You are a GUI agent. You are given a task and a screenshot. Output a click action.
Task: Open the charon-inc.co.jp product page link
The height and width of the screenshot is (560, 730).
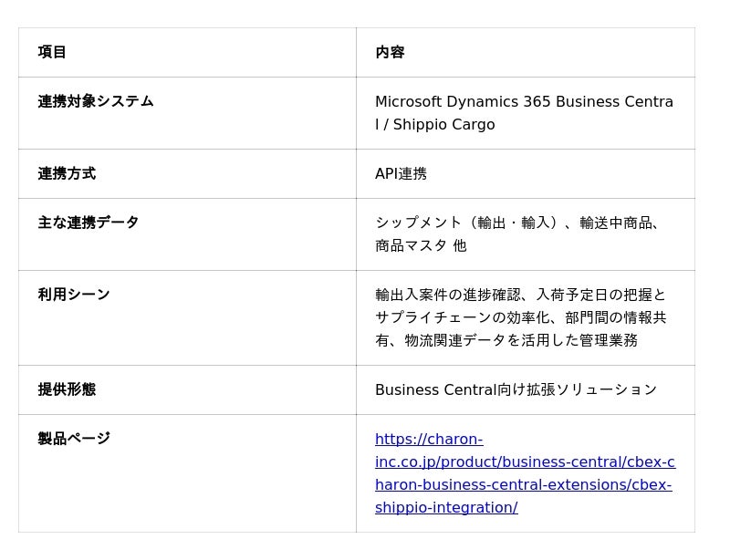point(525,473)
